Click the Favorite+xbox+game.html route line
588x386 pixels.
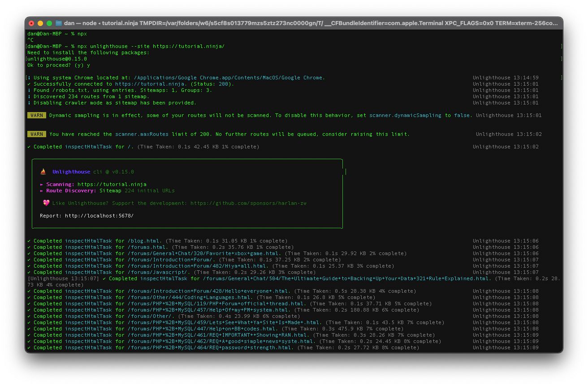[217, 253]
